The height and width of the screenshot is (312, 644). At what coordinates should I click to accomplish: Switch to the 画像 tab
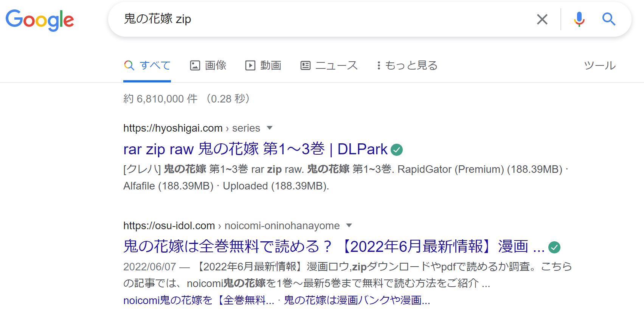click(x=208, y=65)
